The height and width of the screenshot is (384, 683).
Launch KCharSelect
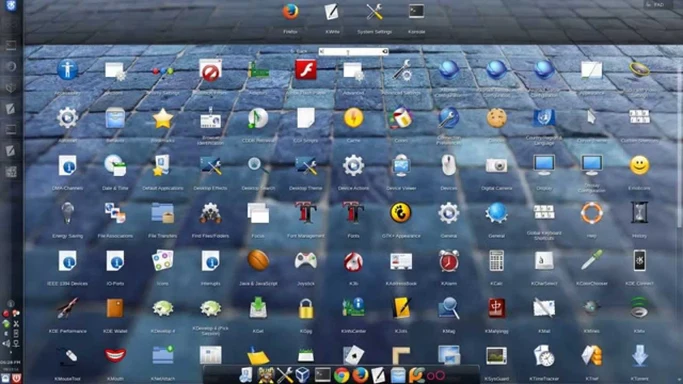(544, 261)
